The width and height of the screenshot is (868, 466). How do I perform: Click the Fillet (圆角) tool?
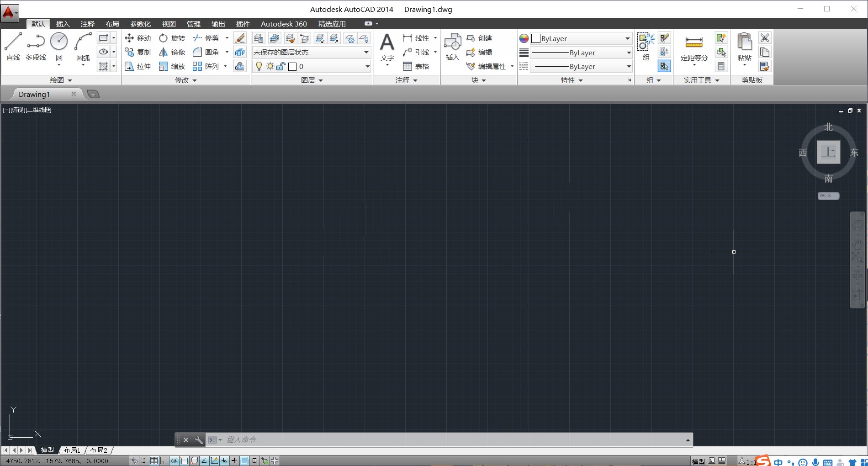click(206, 53)
